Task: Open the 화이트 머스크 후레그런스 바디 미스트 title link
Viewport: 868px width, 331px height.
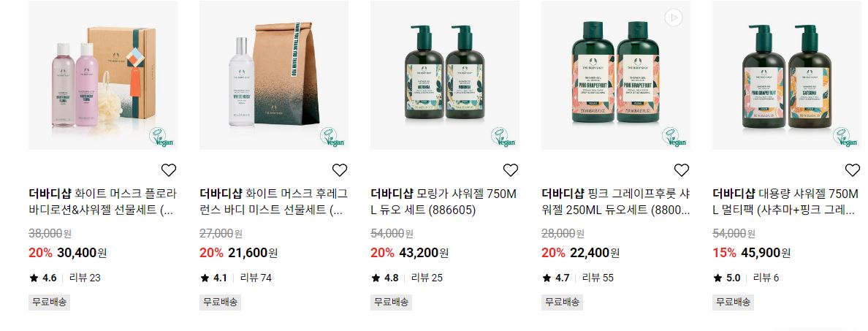Action: click(274, 202)
